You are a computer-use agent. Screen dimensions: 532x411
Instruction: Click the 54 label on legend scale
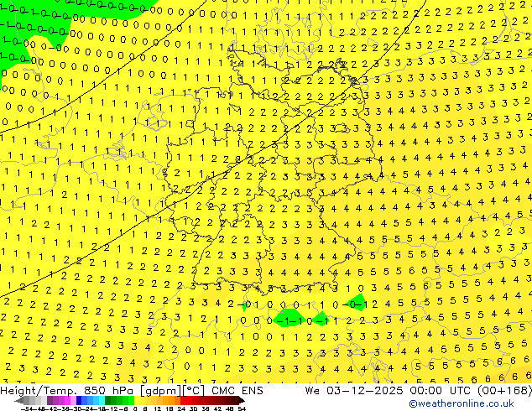tap(242, 408)
